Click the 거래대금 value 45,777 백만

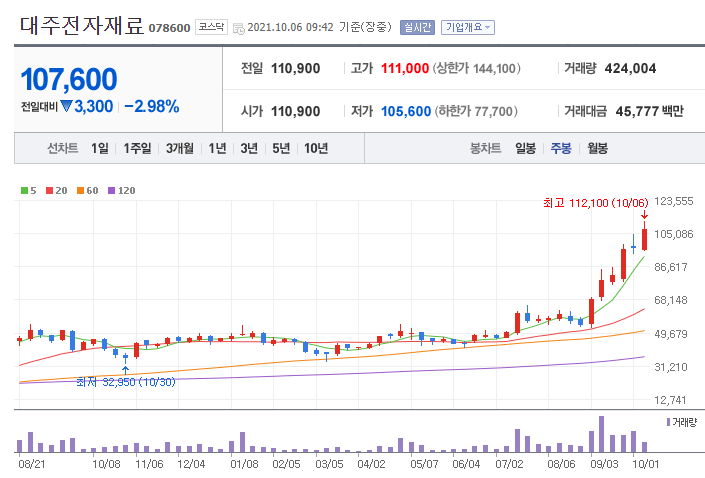coord(649,111)
